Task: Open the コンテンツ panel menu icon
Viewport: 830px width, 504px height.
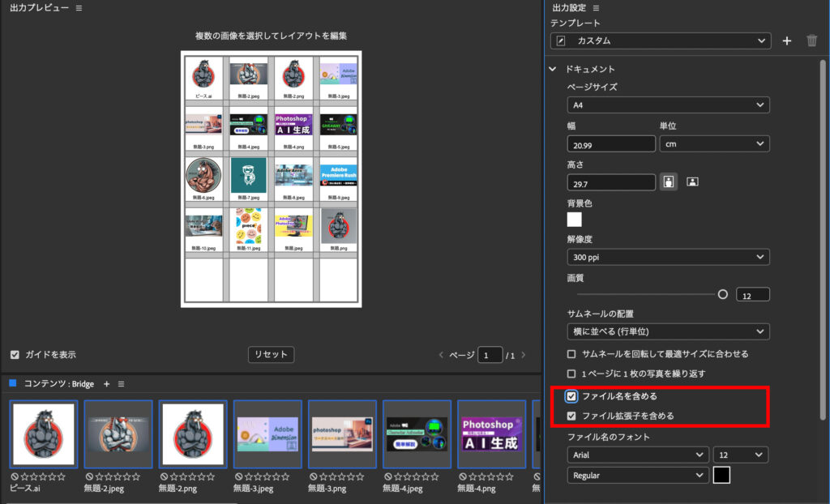Action: pyautogui.click(x=122, y=384)
